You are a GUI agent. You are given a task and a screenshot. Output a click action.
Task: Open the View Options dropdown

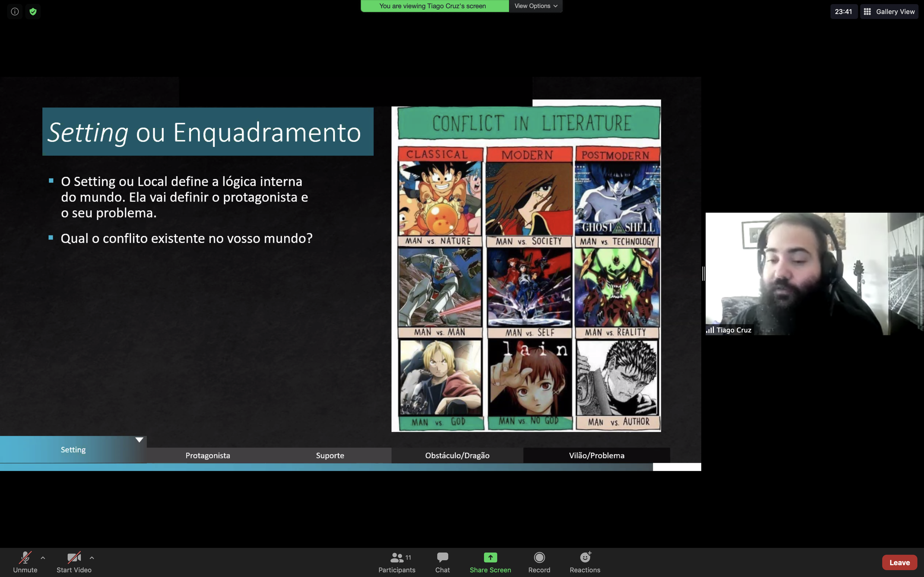[535, 6]
